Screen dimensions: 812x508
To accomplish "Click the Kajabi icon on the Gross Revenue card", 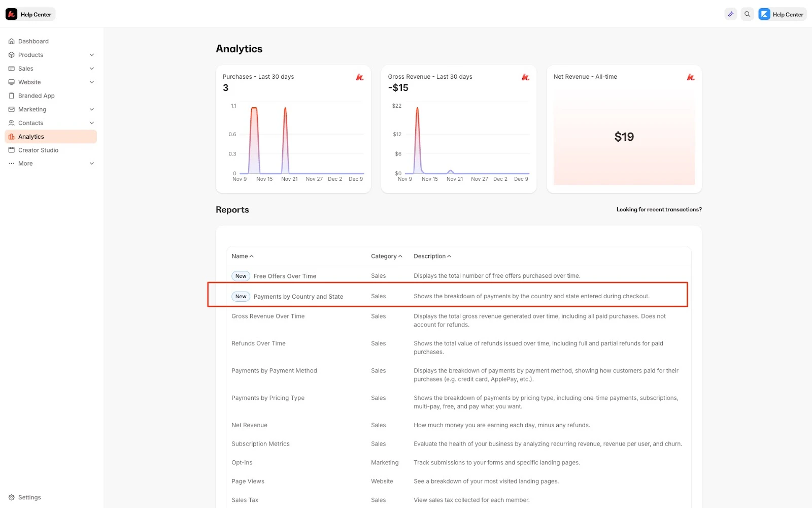I will tap(525, 77).
